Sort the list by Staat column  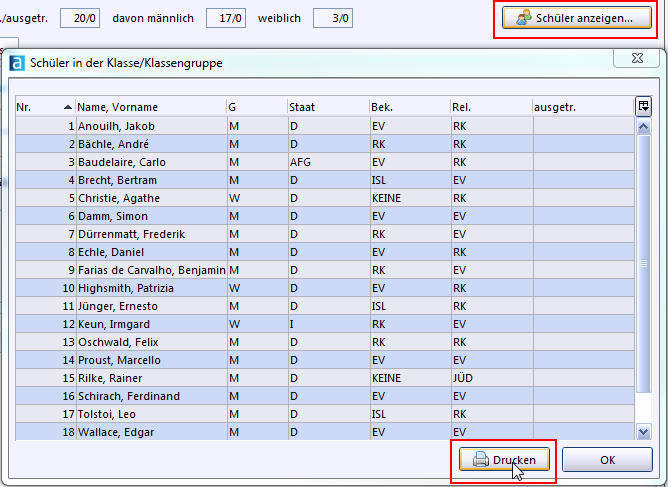click(302, 107)
